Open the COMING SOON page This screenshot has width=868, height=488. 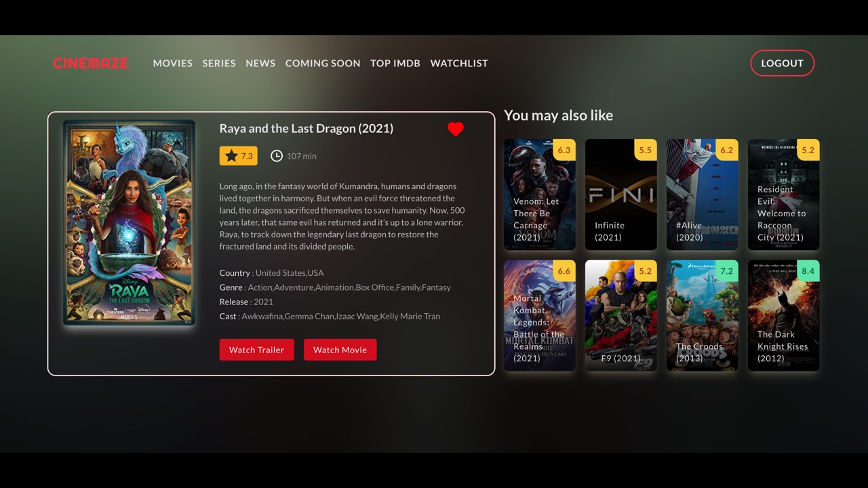pyautogui.click(x=323, y=63)
